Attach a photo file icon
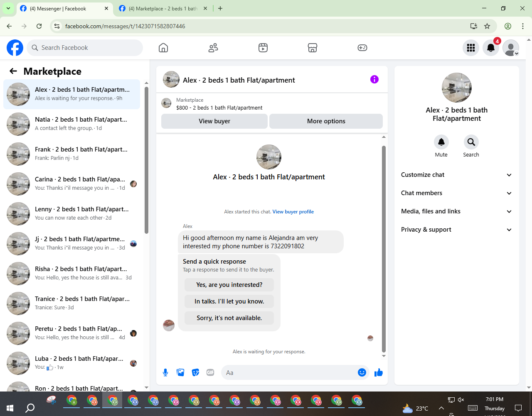Viewport: 532px width, 416px height. pyautogui.click(x=180, y=372)
